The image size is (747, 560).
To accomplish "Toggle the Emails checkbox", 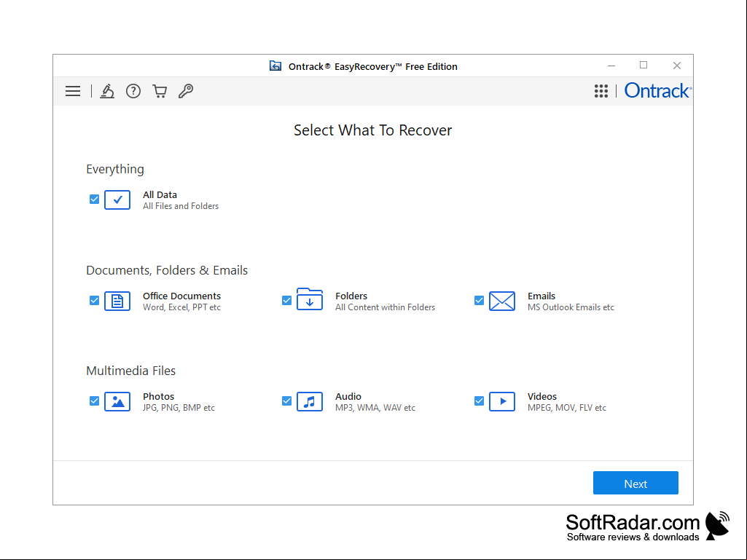I will point(480,301).
